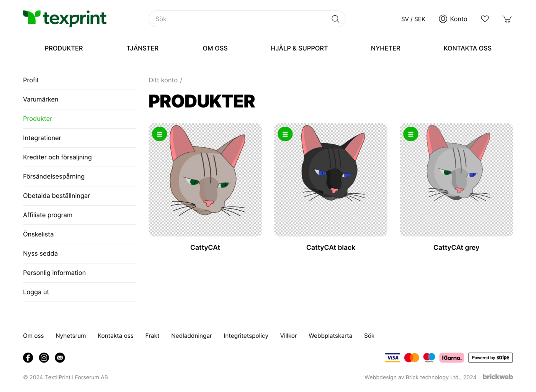The width and height of the screenshot is (536, 392).
Task: Open the Integritetspolicy footer link
Action: [246, 336]
